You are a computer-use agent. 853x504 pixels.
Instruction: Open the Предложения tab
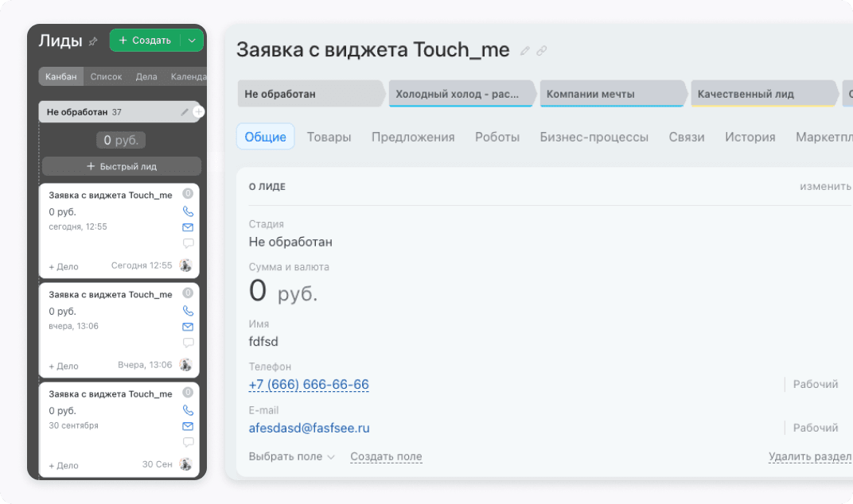click(x=413, y=137)
